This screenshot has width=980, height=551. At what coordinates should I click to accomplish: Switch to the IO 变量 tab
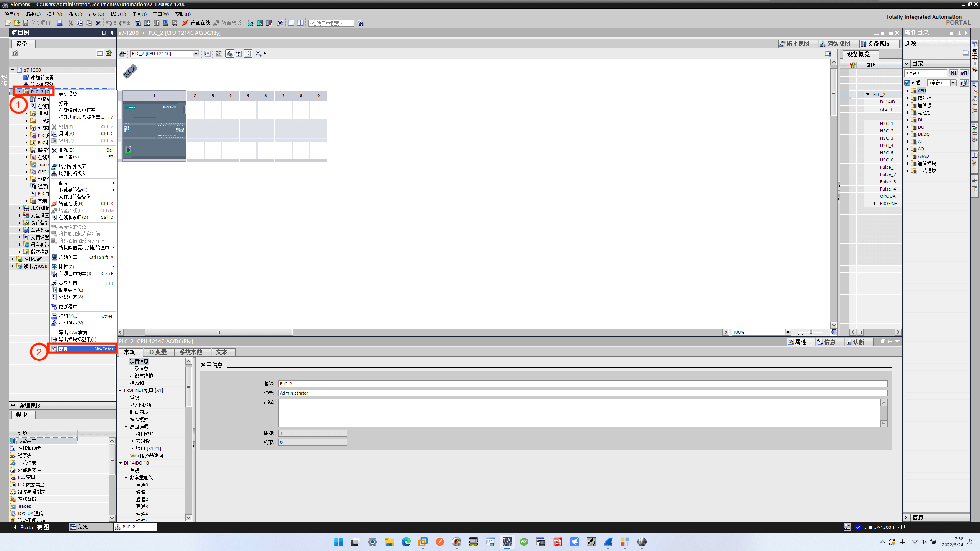(158, 352)
